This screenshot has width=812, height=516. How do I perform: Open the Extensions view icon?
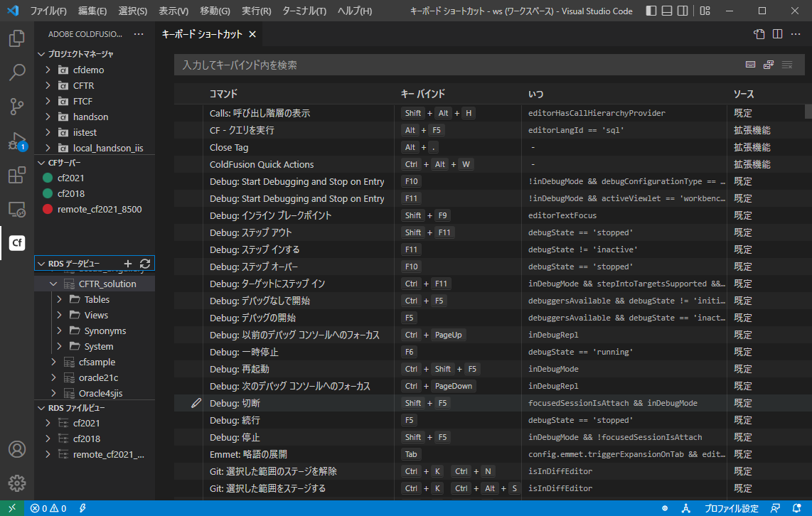[16, 174]
